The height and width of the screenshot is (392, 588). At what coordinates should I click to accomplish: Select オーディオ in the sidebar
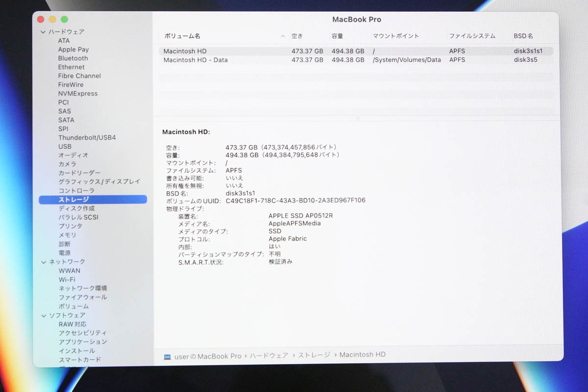(73, 155)
